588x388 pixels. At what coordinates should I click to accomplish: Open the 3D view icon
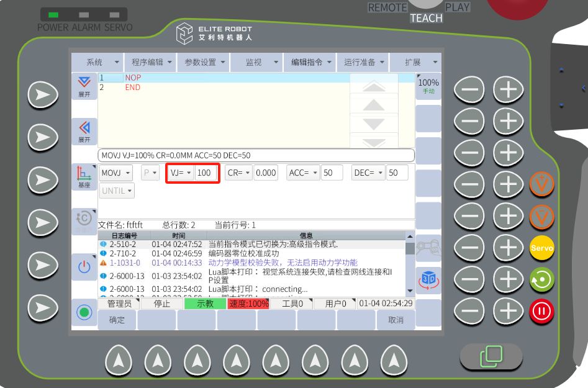click(428, 279)
